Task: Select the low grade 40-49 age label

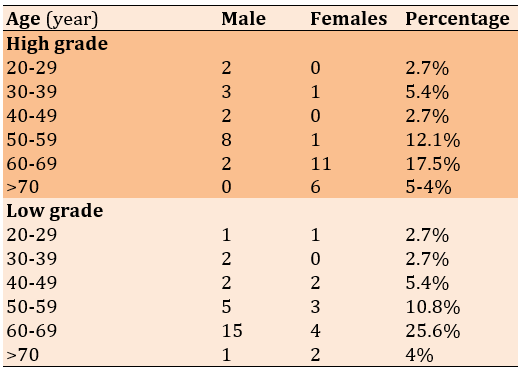Action: click(32, 283)
